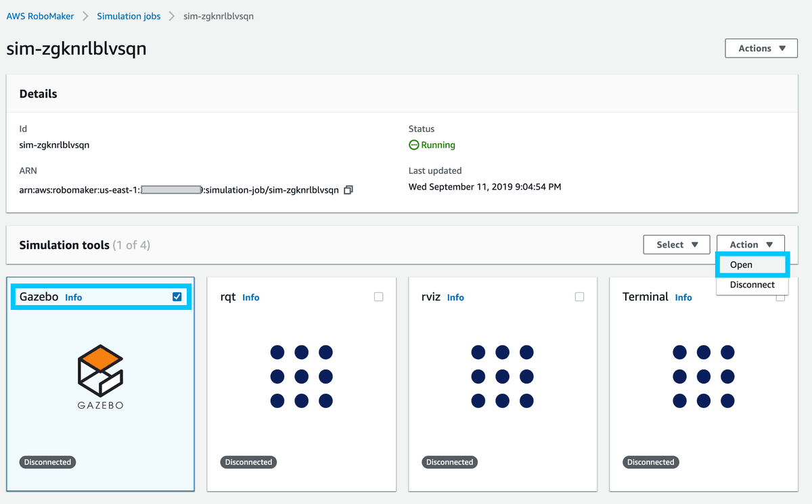Image resolution: width=812 pixels, height=504 pixels.
Task: Open the Terminal Info link
Action: tap(683, 298)
